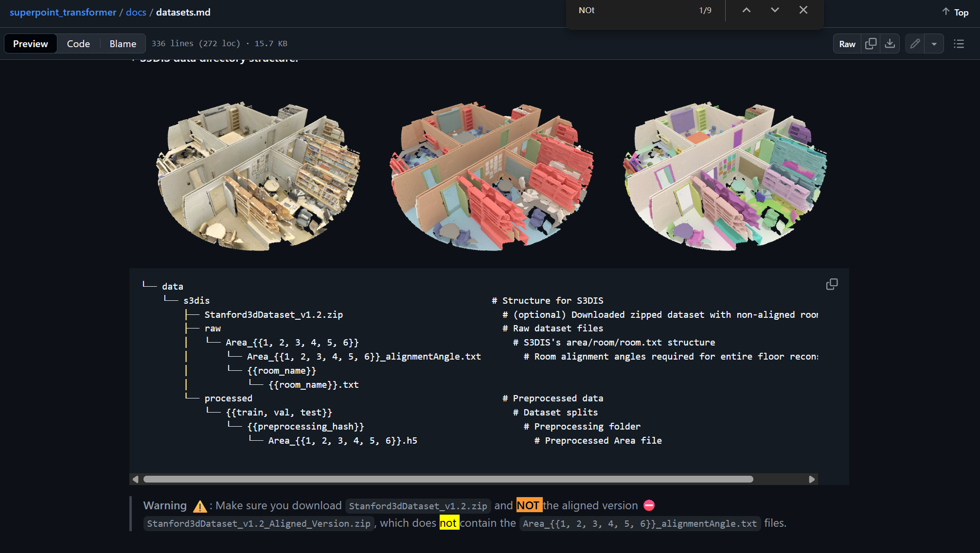
Task: Open the document outline list
Action: 959,44
